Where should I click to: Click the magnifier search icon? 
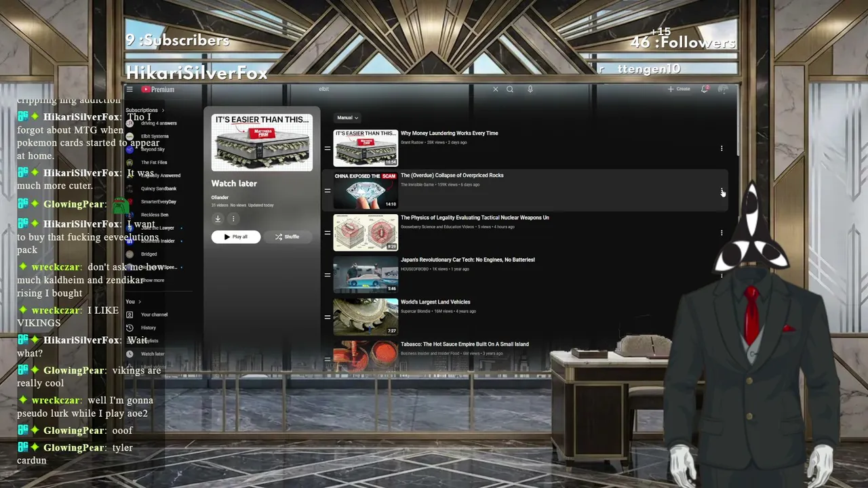(x=510, y=89)
